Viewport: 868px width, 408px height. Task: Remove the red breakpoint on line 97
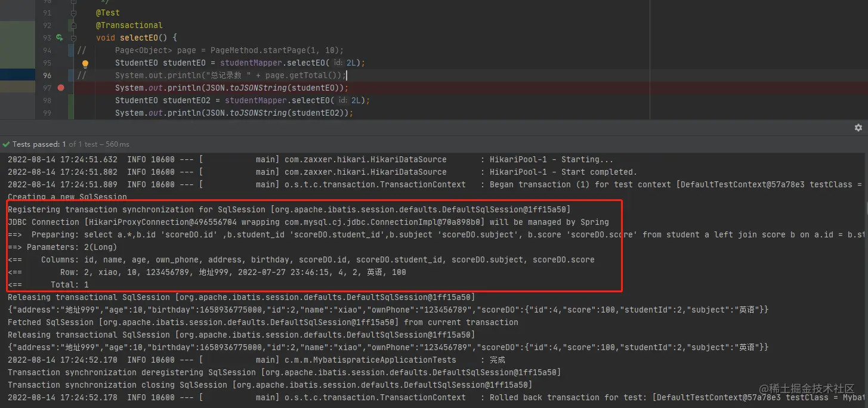pos(61,88)
